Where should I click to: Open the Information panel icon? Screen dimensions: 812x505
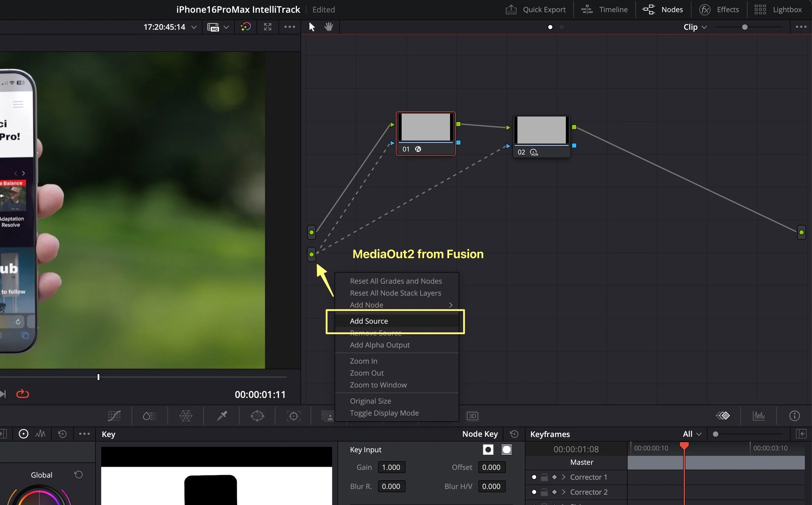pyautogui.click(x=794, y=416)
